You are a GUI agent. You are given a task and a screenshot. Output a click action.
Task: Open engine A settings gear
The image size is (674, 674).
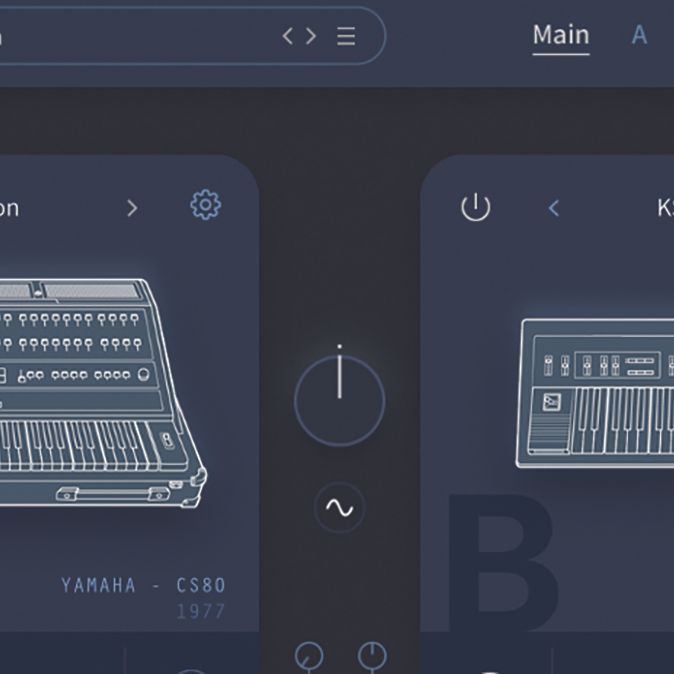click(205, 205)
